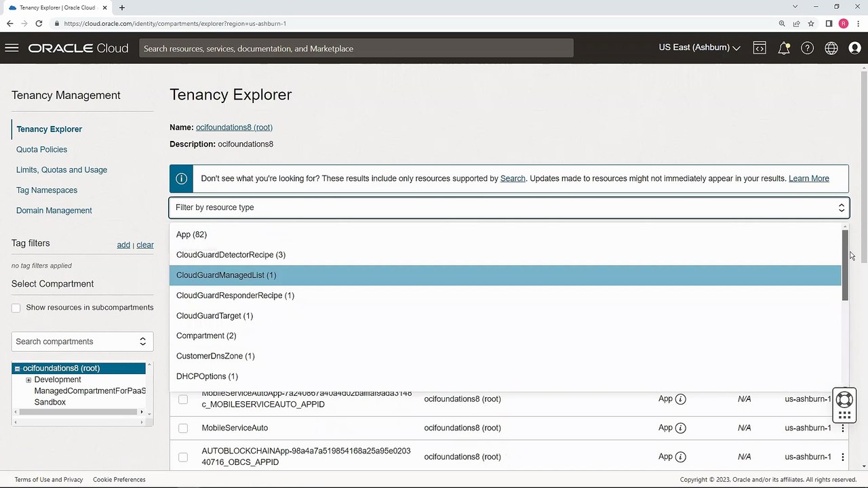Viewport: 868px width, 488px height.
Task: Focus the Oracle Cloud search resources field
Action: pyautogui.click(x=356, y=48)
